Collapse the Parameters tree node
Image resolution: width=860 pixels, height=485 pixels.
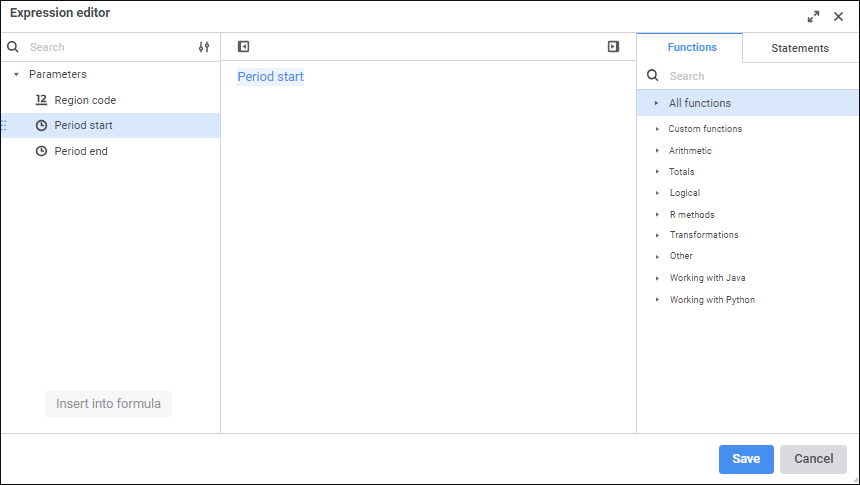click(16, 75)
